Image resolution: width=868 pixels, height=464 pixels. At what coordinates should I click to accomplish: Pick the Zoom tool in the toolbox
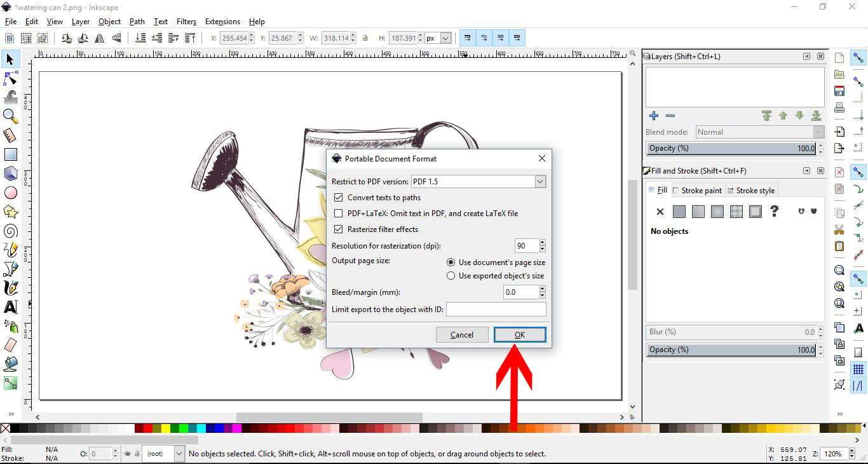click(x=10, y=116)
